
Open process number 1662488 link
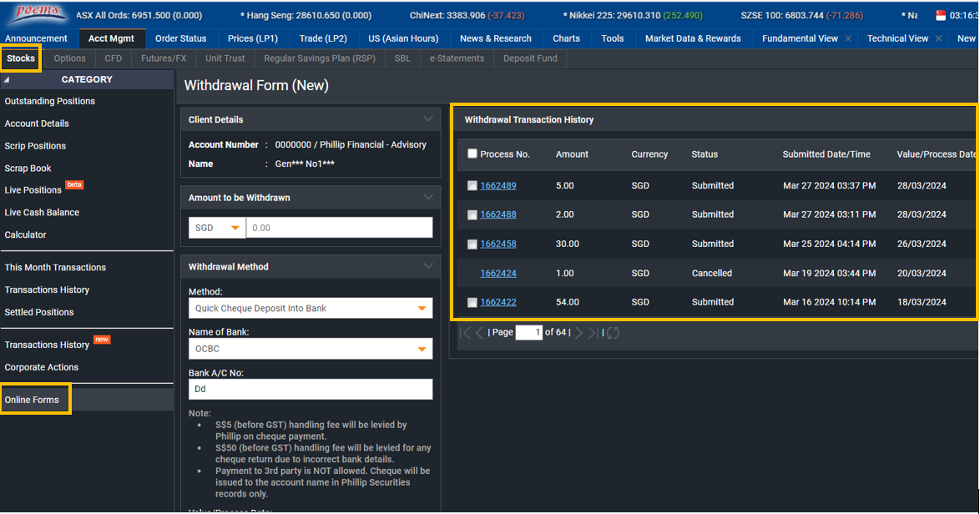tap(498, 214)
